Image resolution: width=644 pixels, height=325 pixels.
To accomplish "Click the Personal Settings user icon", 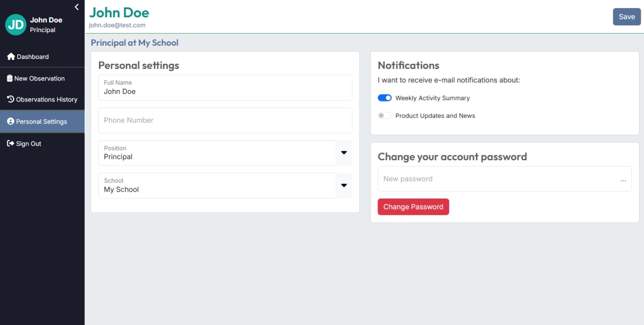I will pyautogui.click(x=10, y=121).
